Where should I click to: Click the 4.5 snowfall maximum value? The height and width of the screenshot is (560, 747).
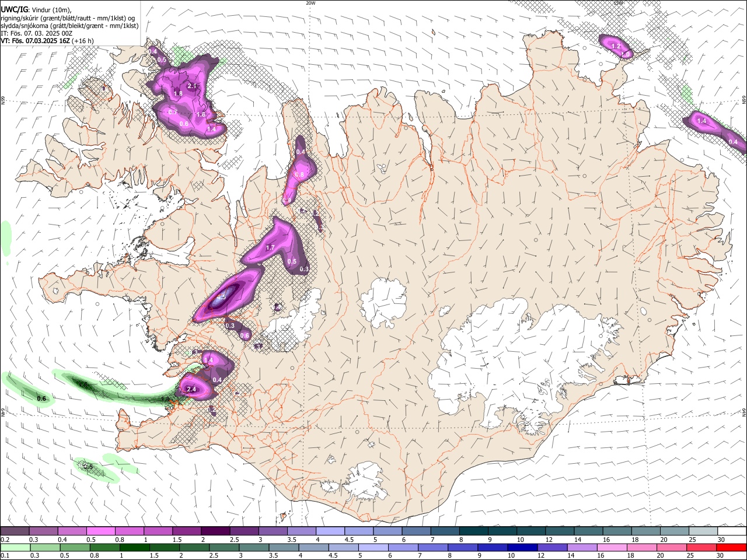click(221, 297)
